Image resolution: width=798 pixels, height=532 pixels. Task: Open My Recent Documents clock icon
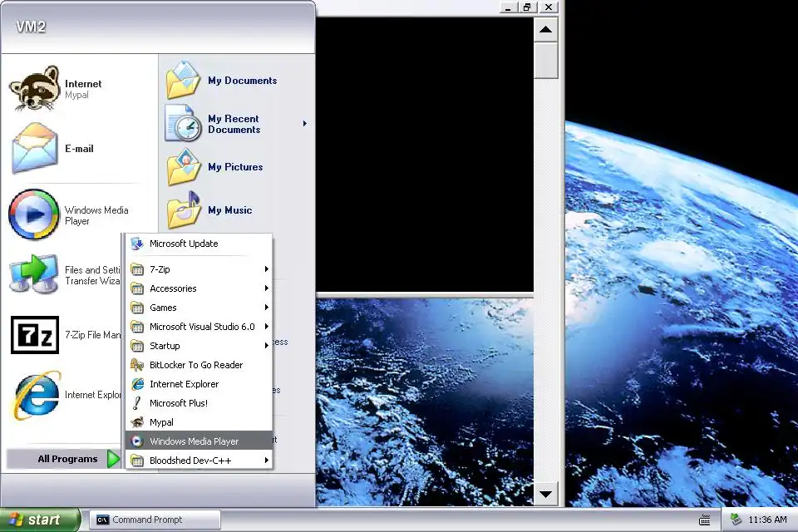coord(183,123)
